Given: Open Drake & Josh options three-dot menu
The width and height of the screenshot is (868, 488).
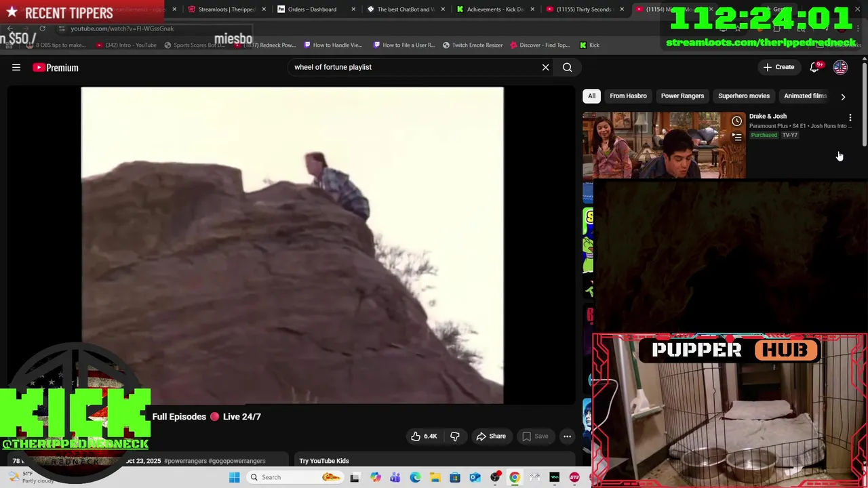Looking at the screenshot, I should coord(850,117).
